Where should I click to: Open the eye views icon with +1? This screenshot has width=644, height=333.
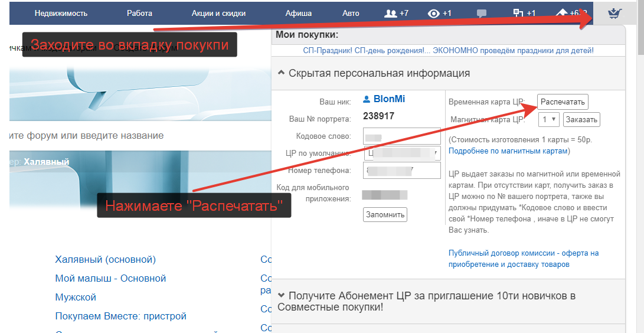point(433,14)
